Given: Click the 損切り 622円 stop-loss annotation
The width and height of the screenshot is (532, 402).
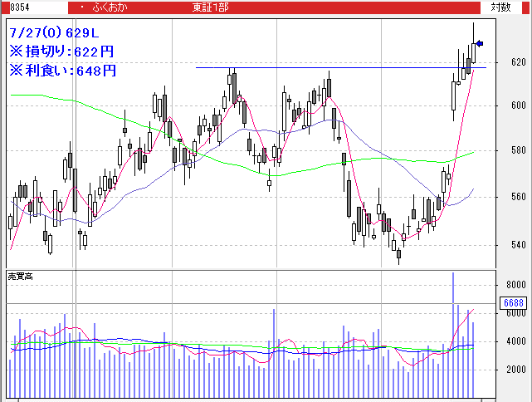Looking at the screenshot, I should click(x=61, y=51).
